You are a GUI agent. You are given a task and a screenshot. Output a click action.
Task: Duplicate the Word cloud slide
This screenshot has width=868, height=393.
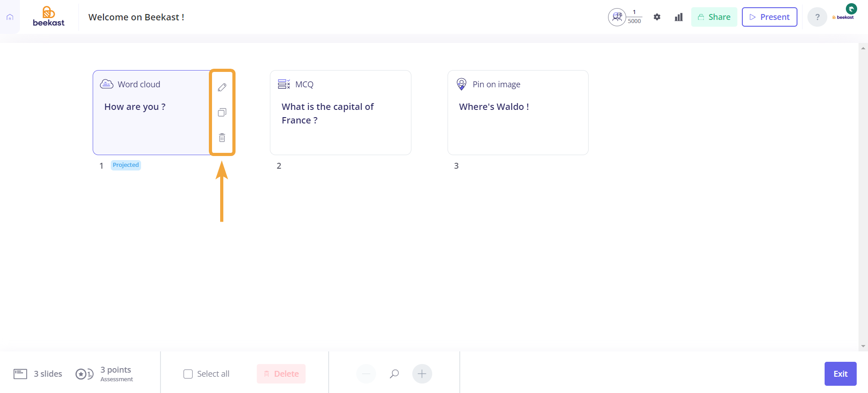point(222,113)
